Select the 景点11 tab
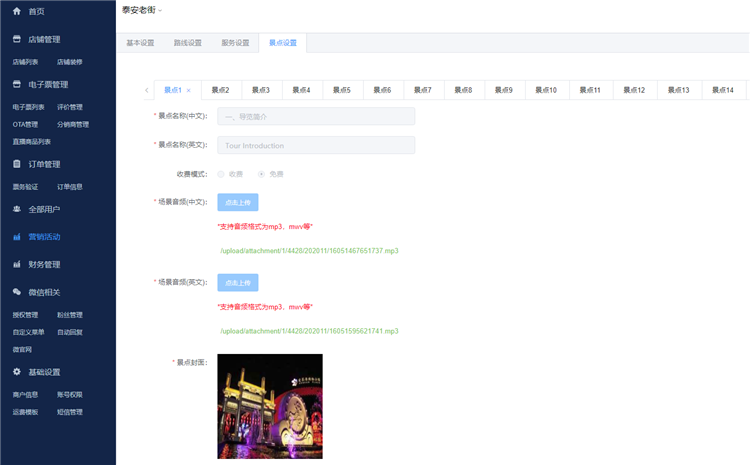 point(590,90)
